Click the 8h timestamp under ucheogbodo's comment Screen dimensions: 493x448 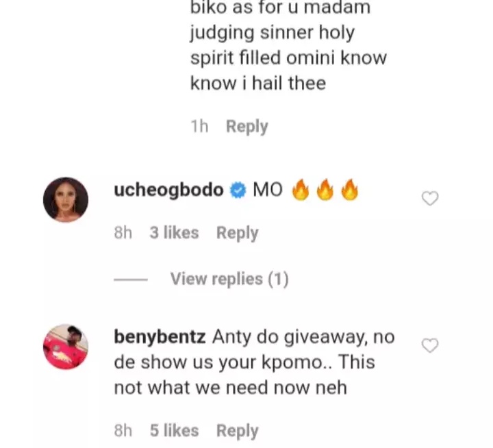(x=123, y=233)
